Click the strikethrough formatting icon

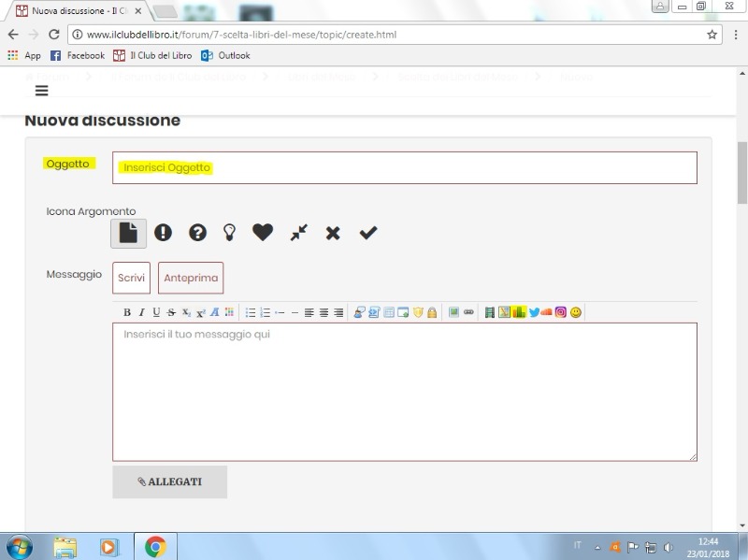pos(171,312)
